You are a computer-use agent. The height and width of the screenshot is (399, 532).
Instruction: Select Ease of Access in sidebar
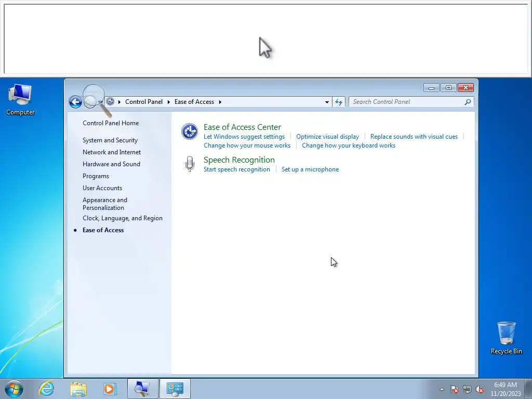point(103,230)
